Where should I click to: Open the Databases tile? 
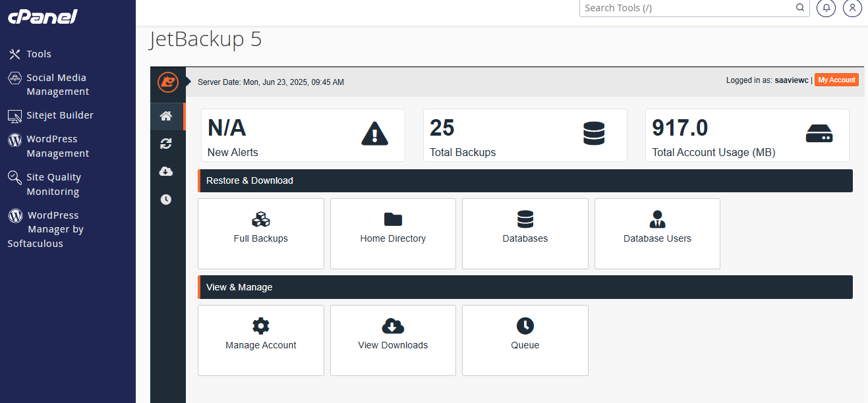coord(525,234)
